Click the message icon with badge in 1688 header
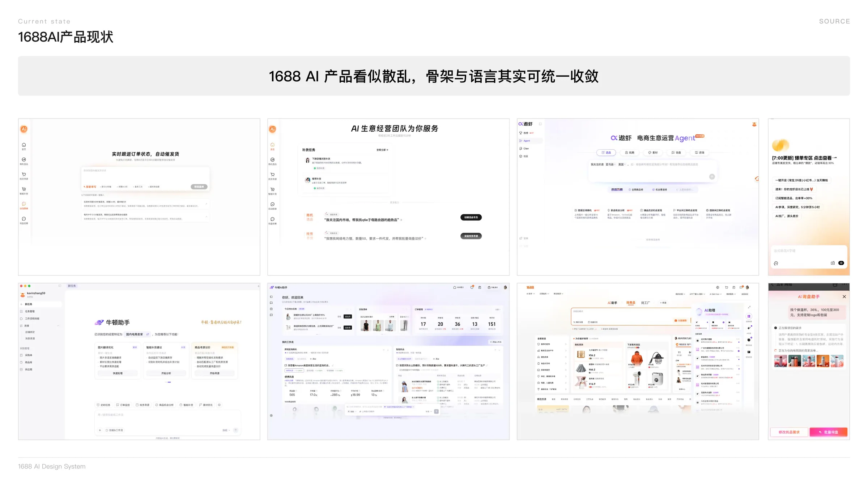Viewport: 868px width, 488px height. click(x=741, y=287)
